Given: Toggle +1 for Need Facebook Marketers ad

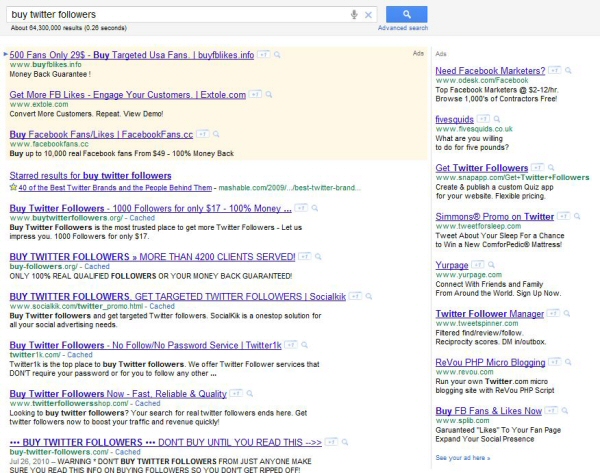Looking at the screenshot, I should click(x=553, y=70).
